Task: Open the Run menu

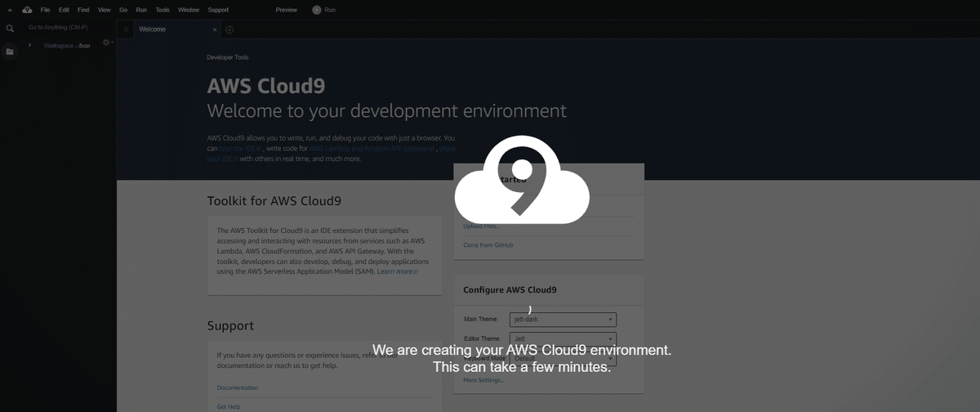Action: (x=141, y=10)
